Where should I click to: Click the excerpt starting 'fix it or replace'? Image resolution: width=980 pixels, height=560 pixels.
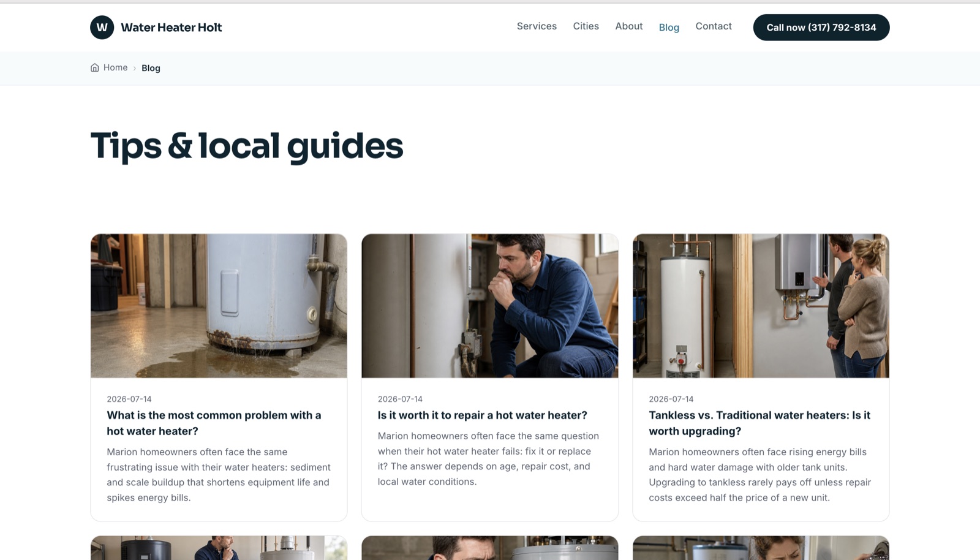tap(488, 459)
